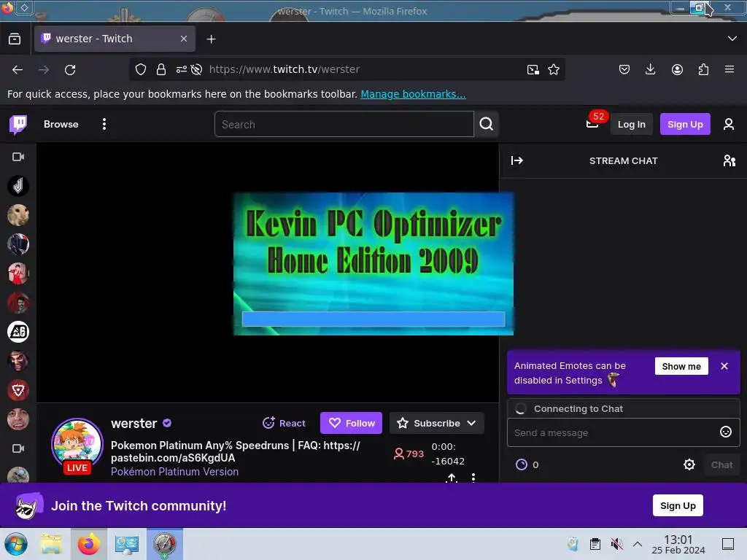Image resolution: width=747 pixels, height=560 pixels.
Task: Open Firefox tracking protection shield
Action: [141, 69]
